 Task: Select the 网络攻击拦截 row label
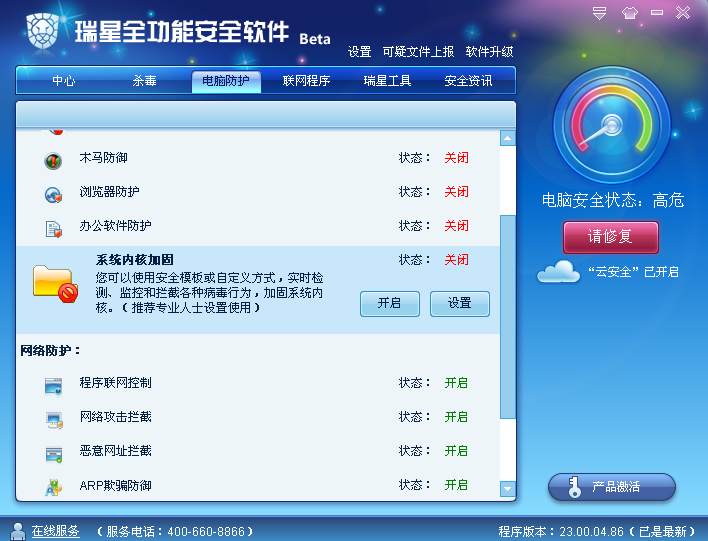(115, 417)
